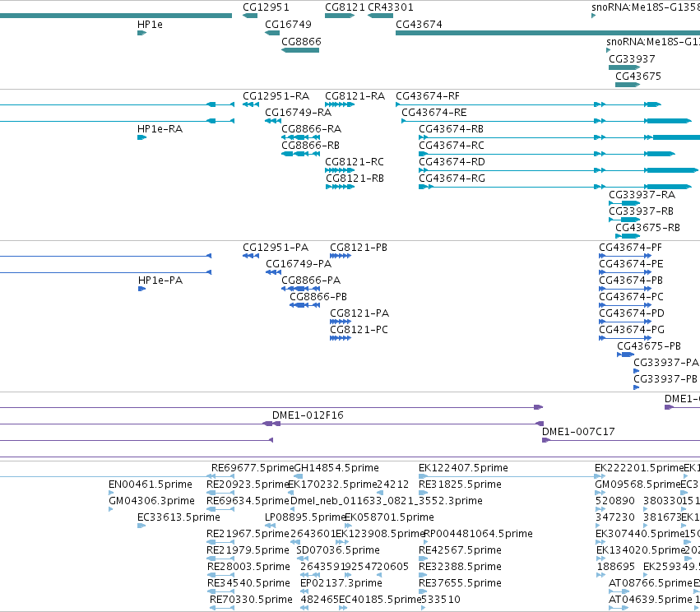
Task: Click the teal CR43301 gene arrow glyph
Action: [x=380, y=16]
